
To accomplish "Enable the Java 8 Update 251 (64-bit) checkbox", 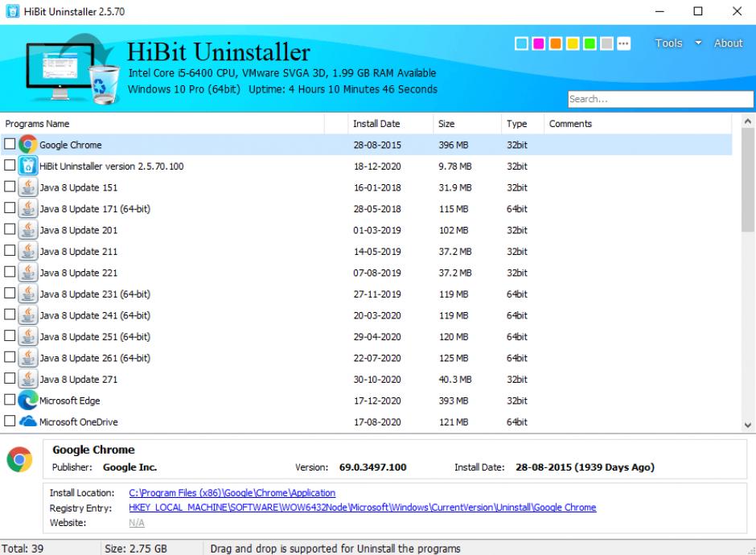I will (10, 335).
